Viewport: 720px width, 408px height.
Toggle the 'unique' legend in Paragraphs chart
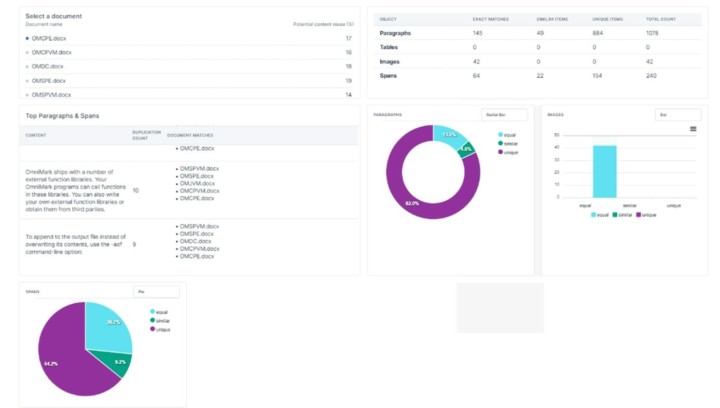point(510,152)
